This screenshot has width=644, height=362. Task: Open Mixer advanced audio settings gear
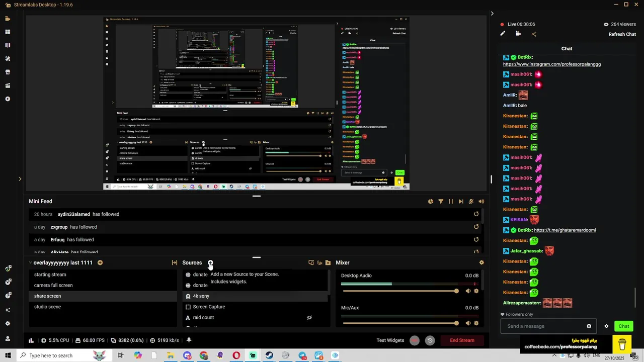pos(481,262)
